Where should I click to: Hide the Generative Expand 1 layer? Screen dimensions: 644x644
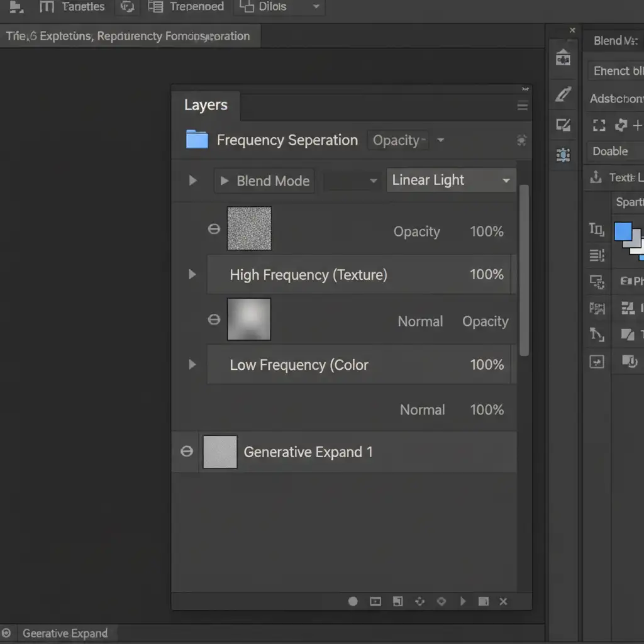[x=186, y=452]
